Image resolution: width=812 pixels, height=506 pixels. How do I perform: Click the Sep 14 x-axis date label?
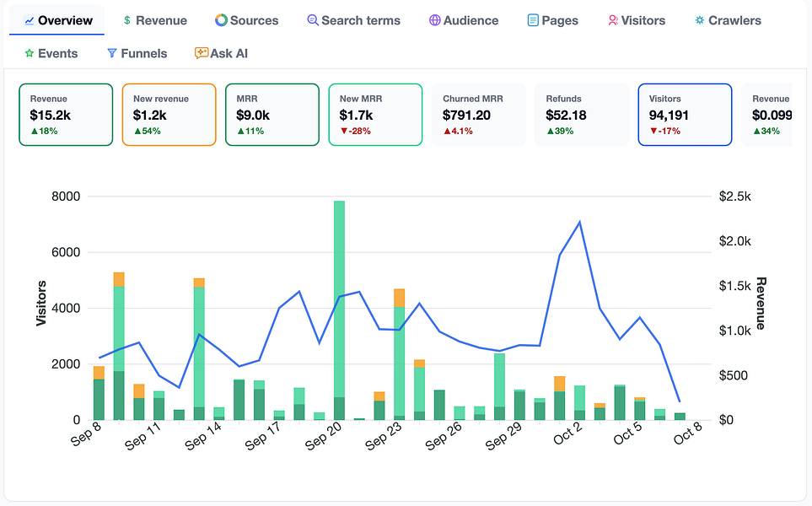click(203, 435)
